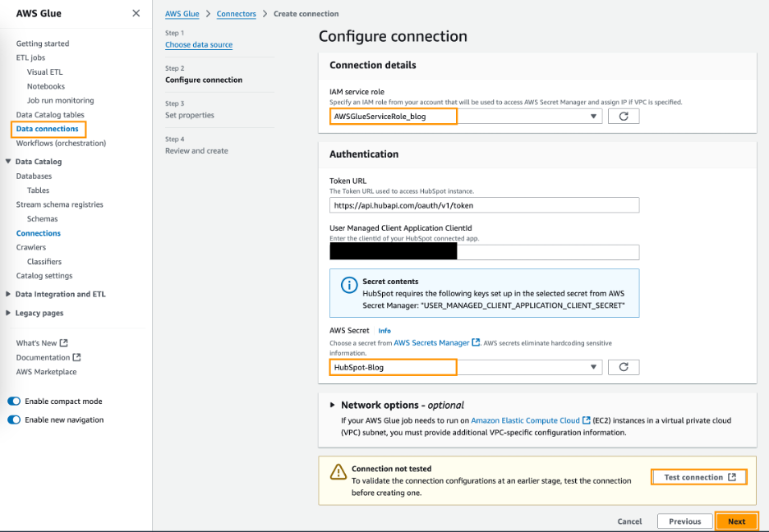Open What's New link
The height and width of the screenshot is (532, 769).
point(36,343)
